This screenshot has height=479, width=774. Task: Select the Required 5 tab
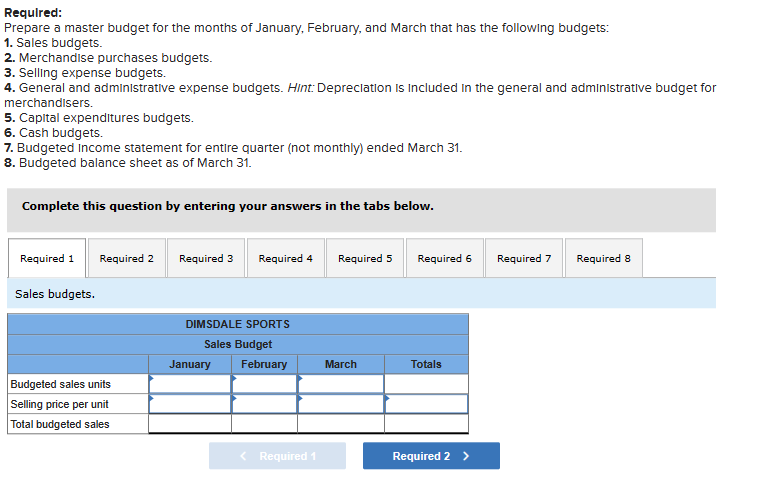click(365, 258)
